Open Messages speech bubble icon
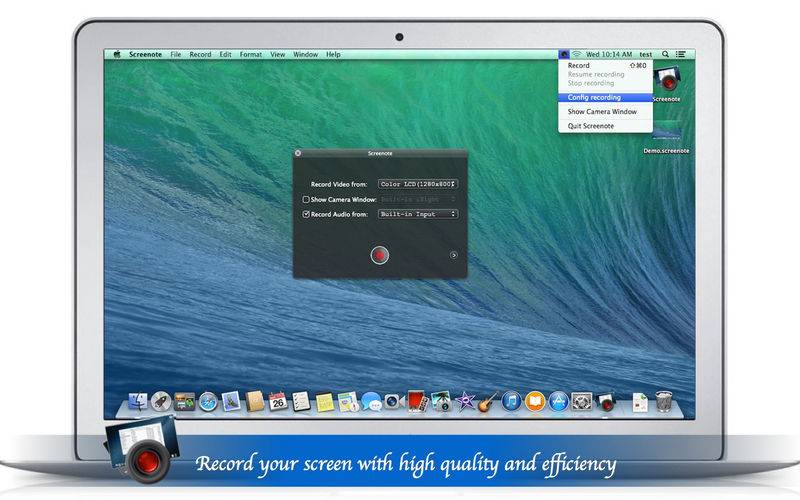 tap(371, 402)
